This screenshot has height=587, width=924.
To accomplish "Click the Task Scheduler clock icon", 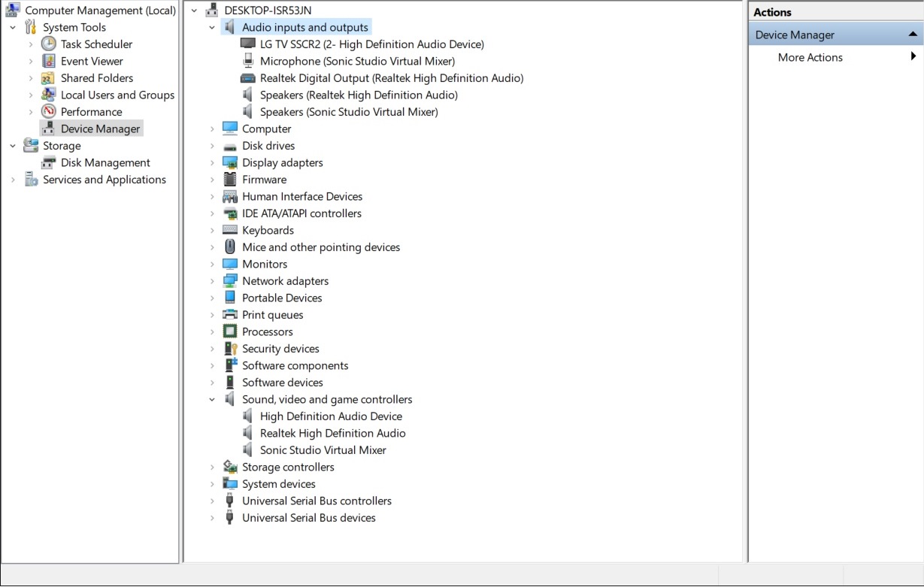I will (49, 44).
